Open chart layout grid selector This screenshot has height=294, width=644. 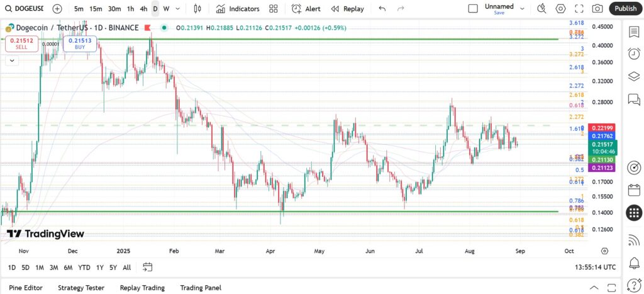(x=274, y=9)
